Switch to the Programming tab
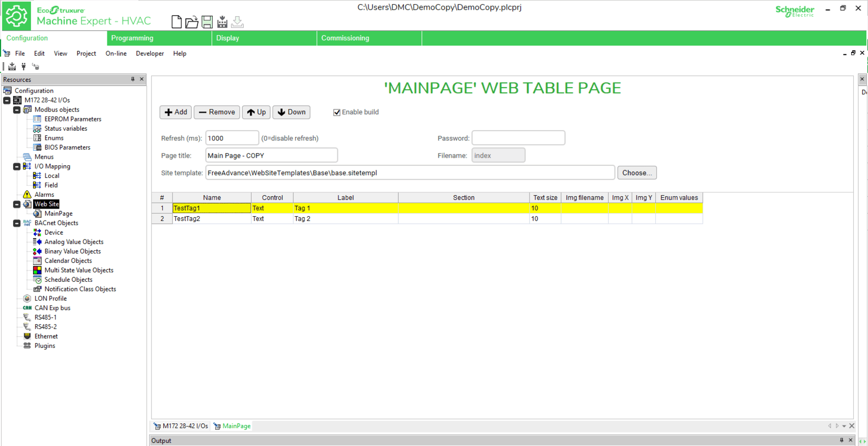Screen dimensions: 868x446 [x=159, y=38]
